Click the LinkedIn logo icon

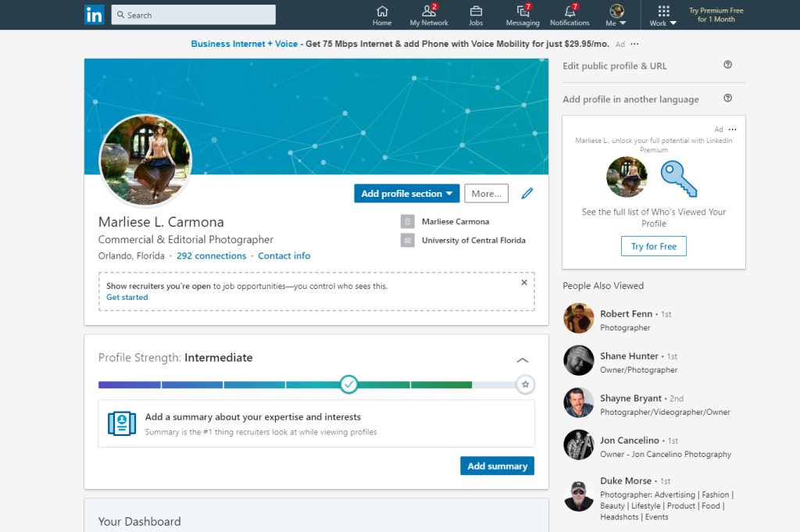pos(94,15)
